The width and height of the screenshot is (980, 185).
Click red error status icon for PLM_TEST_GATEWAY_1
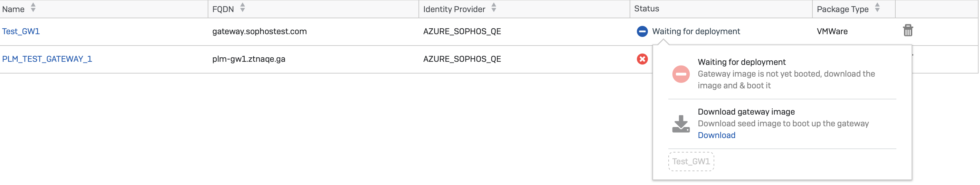(x=642, y=59)
